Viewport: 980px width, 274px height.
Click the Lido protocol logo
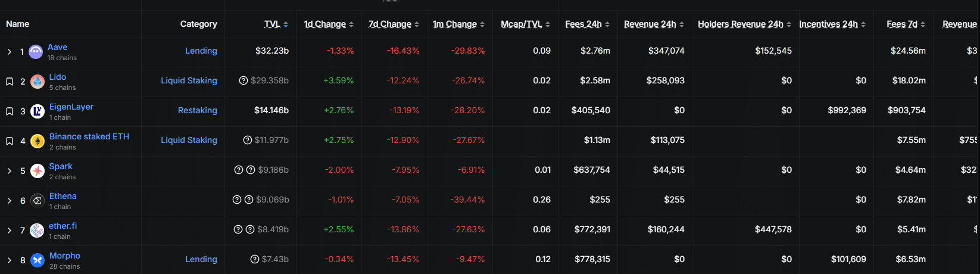click(x=38, y=82)
